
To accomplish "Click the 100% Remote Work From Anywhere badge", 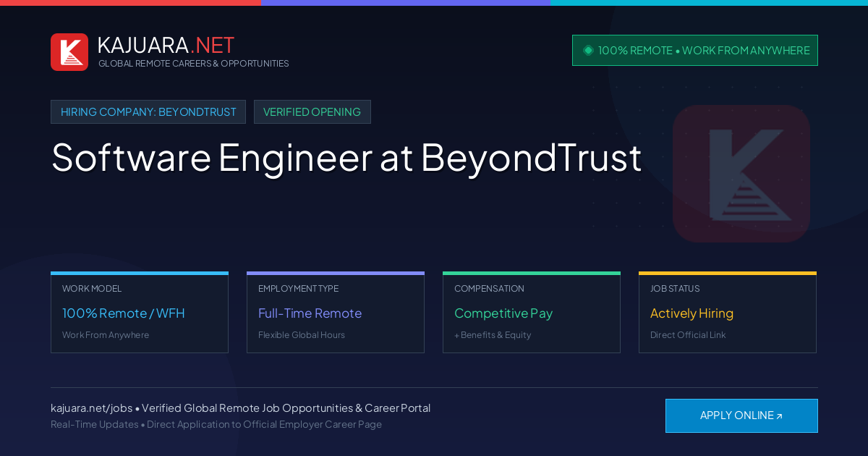I will point(695,51).
